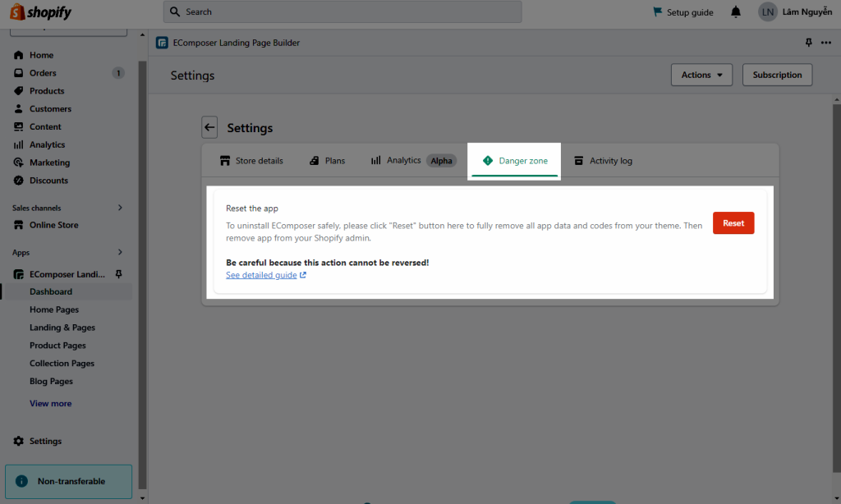Viewport: 841px width, 504px height.
Task: Click 'Be careful because this action cannot be reversed!'
Action: pos(327,262)
